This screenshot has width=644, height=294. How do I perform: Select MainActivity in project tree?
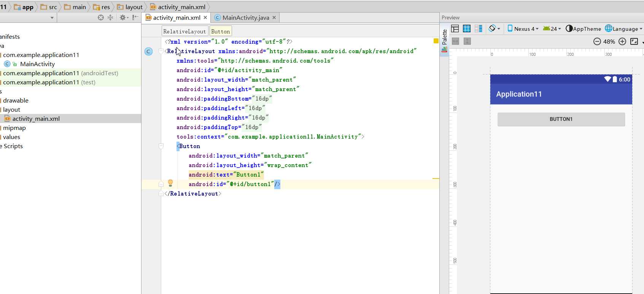click(x=37, y=64)
